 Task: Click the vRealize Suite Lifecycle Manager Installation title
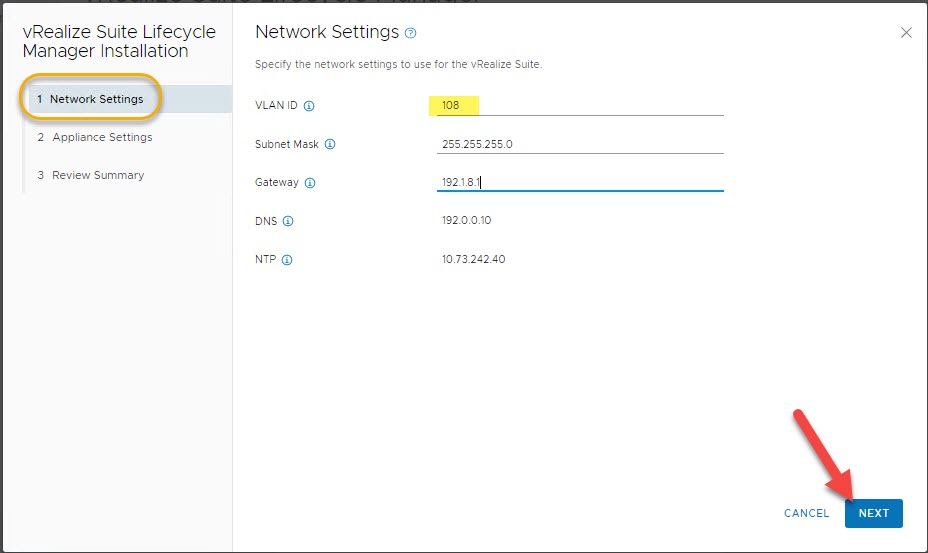(x=119, y=41)
